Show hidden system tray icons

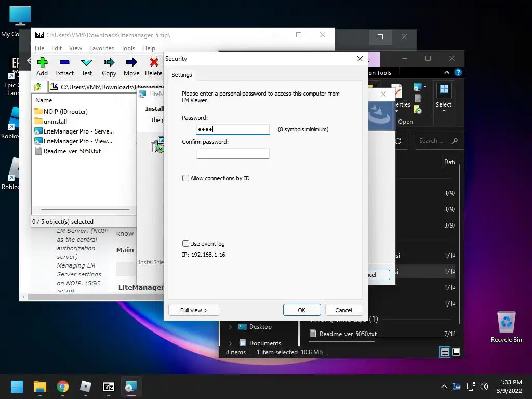pos(444,387)
